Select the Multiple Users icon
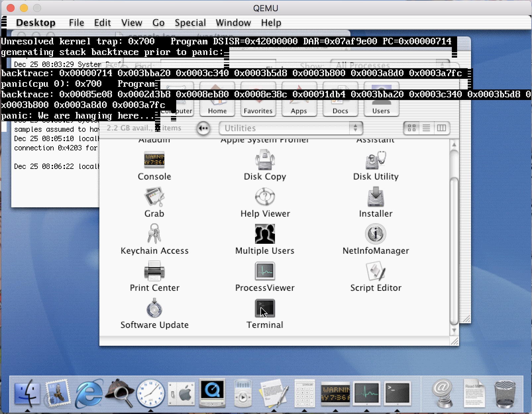Image resolution: width=532 pixels, height=414 pixels. (265, 234)
